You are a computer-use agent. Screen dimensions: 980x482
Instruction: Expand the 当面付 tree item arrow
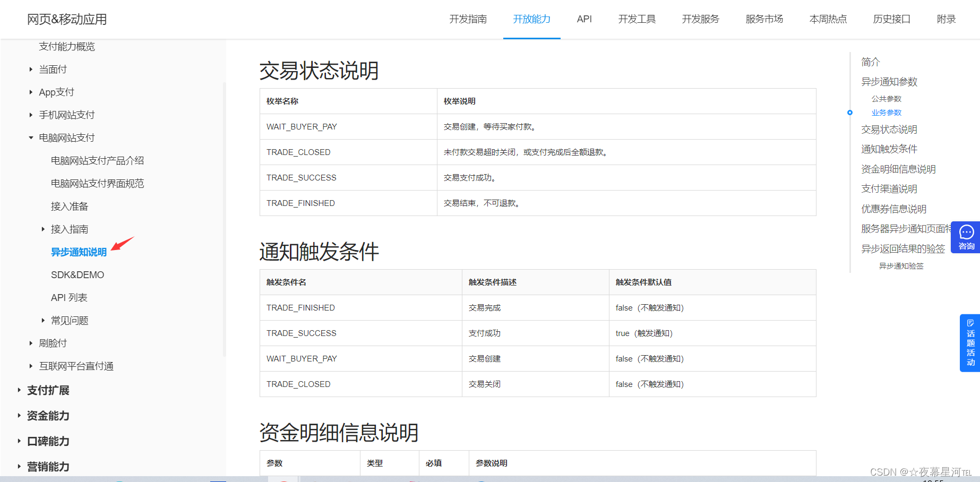coord(31,70)
